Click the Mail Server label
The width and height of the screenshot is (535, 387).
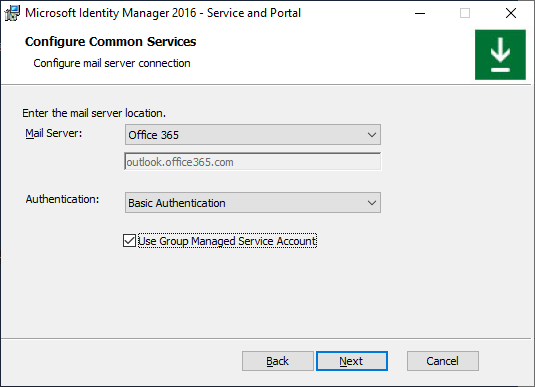[54, 133]
